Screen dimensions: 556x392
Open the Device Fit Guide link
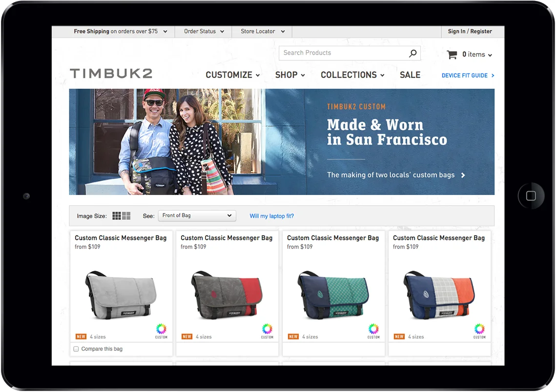click(x=465, y=76)
